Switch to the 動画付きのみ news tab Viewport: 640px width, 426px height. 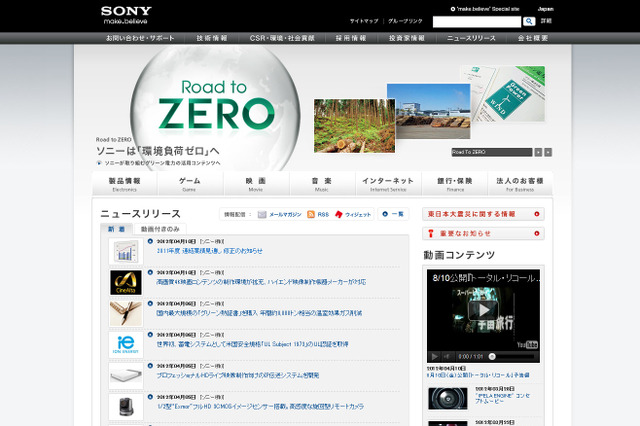click(x=160, y=229)
